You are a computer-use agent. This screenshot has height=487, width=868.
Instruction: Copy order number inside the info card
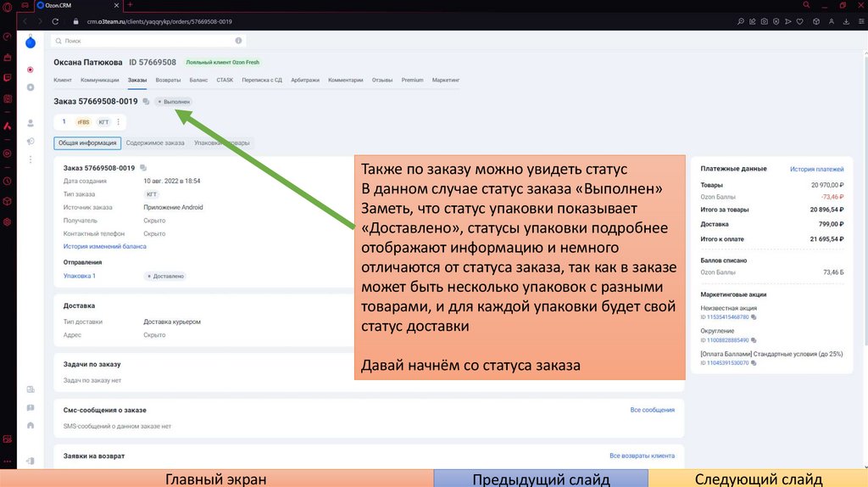pos(143,168)
